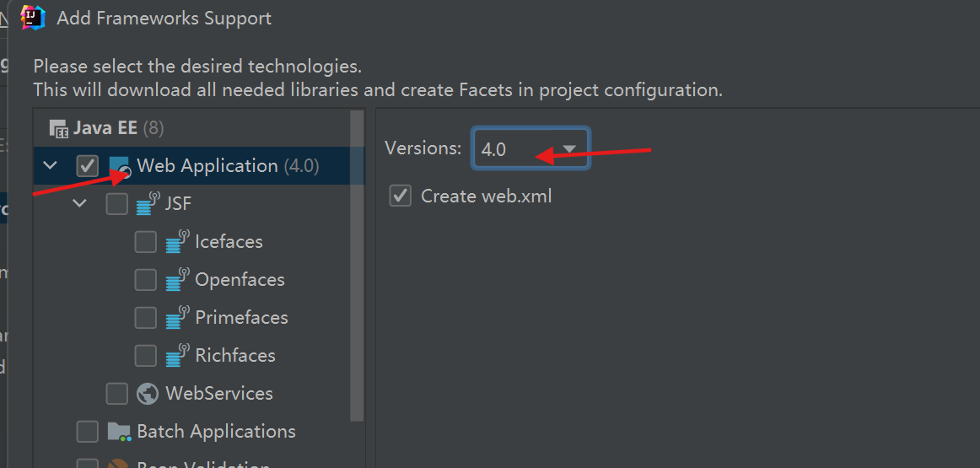Click the Batch Applications folder icon
This screenshot has width=980, height=468.
coord(119,432)
